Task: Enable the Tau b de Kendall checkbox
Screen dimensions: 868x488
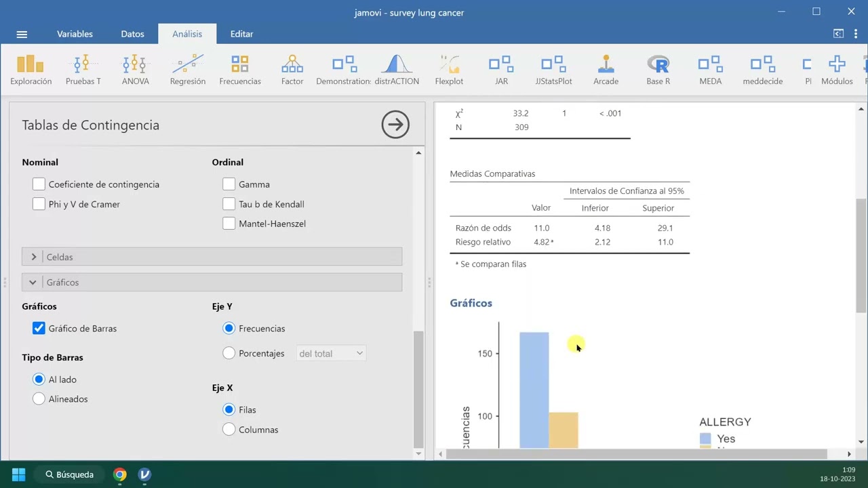Action: click(229, 204)
